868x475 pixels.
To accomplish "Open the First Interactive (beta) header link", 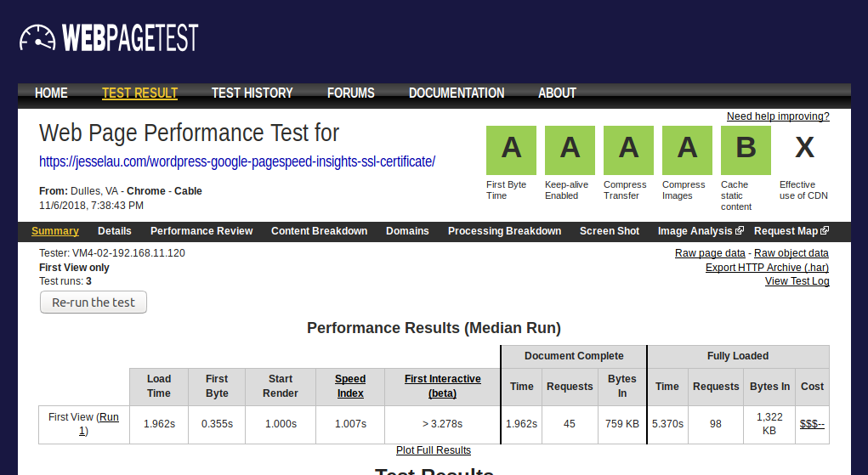I will pos(442,386).
